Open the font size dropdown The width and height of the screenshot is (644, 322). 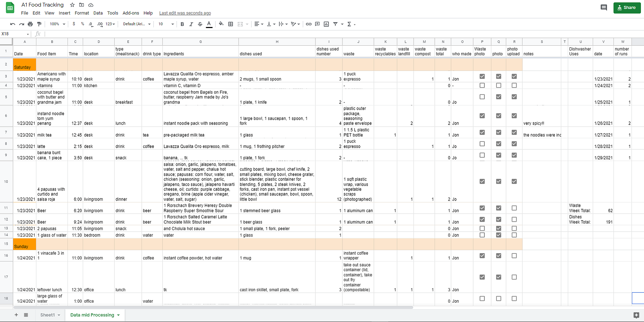pyautogui.click(x=166, y=24)
